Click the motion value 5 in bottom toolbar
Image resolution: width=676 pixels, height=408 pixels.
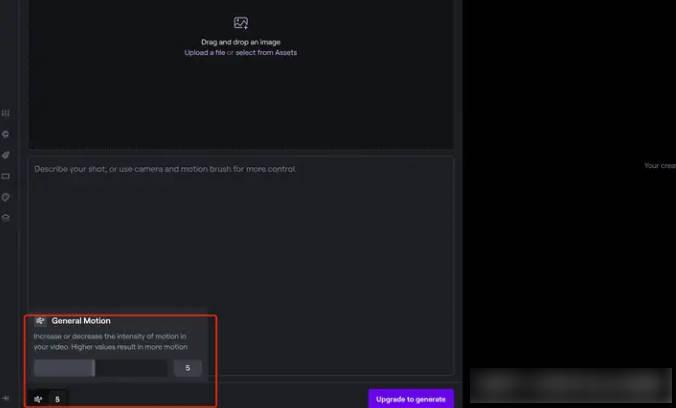(x=57, y=399)
